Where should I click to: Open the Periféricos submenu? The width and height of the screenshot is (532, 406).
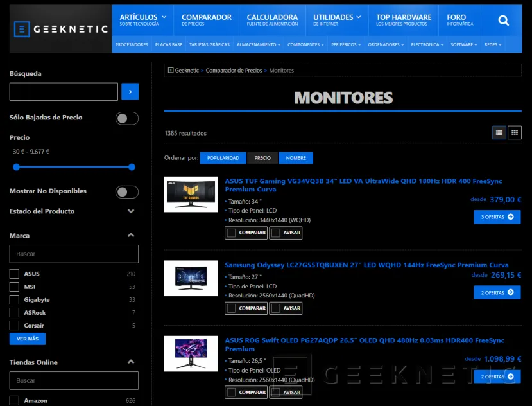coord(346,44)
